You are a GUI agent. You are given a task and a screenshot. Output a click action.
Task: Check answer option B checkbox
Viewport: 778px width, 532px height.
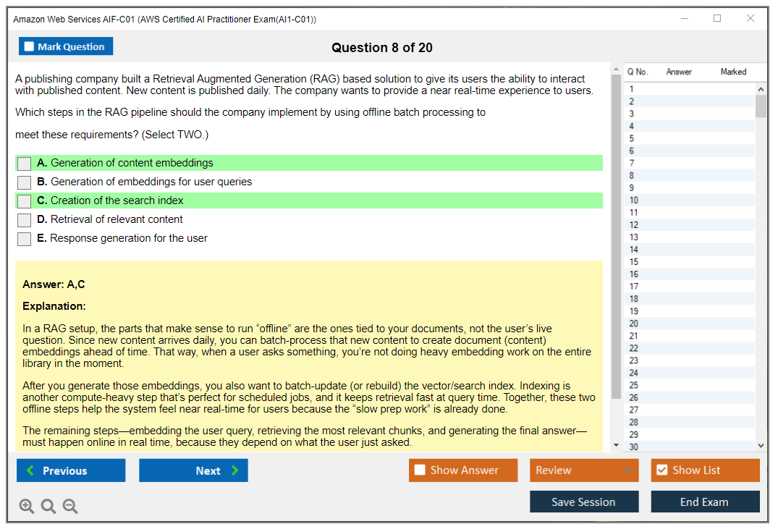(24, 182)
